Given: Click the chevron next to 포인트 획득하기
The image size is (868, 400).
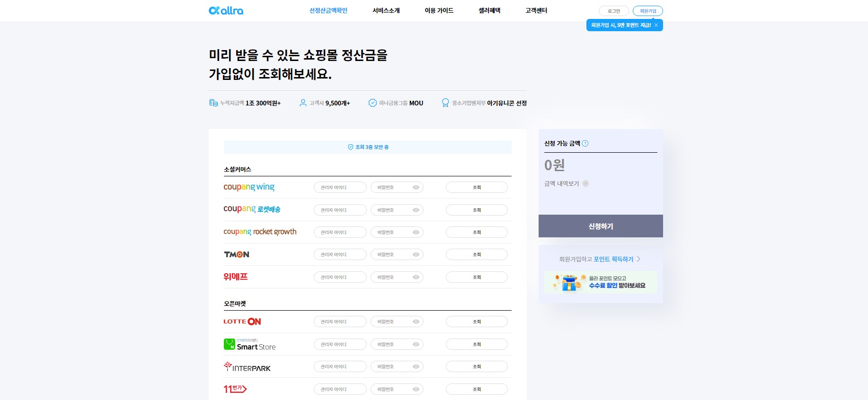Looking at the screenshot, I should (x=638, y=259).
